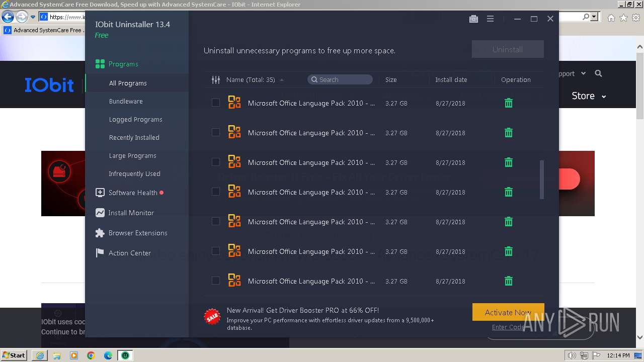Click the Activate Now button

(508, 312)
